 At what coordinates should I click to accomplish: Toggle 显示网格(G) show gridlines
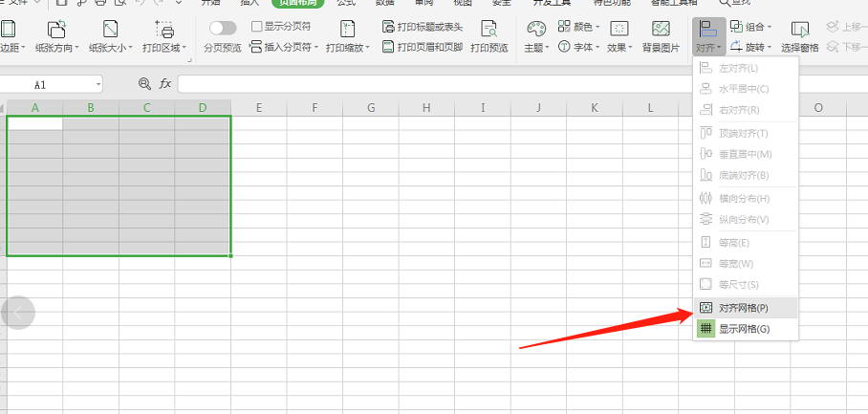[745, 329]
